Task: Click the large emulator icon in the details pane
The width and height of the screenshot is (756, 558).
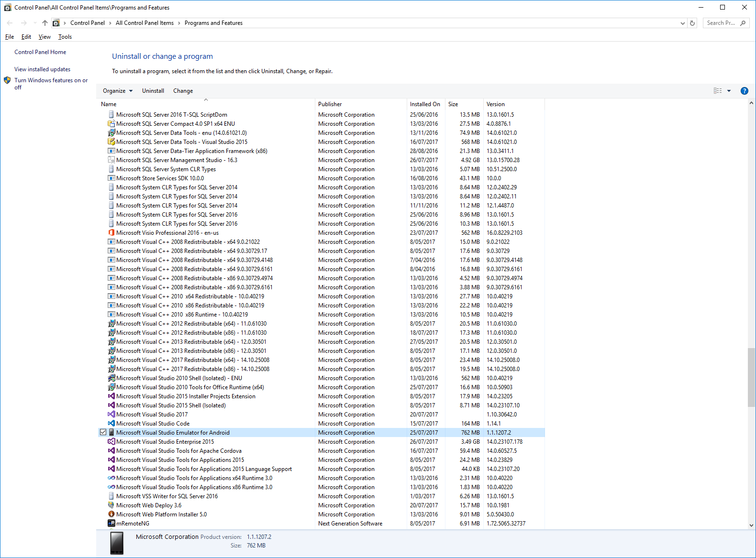Action: point(117,543)
